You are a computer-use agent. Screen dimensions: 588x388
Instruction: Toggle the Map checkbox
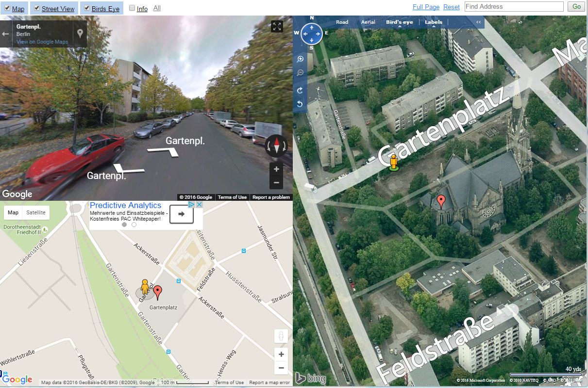[7, 8]
